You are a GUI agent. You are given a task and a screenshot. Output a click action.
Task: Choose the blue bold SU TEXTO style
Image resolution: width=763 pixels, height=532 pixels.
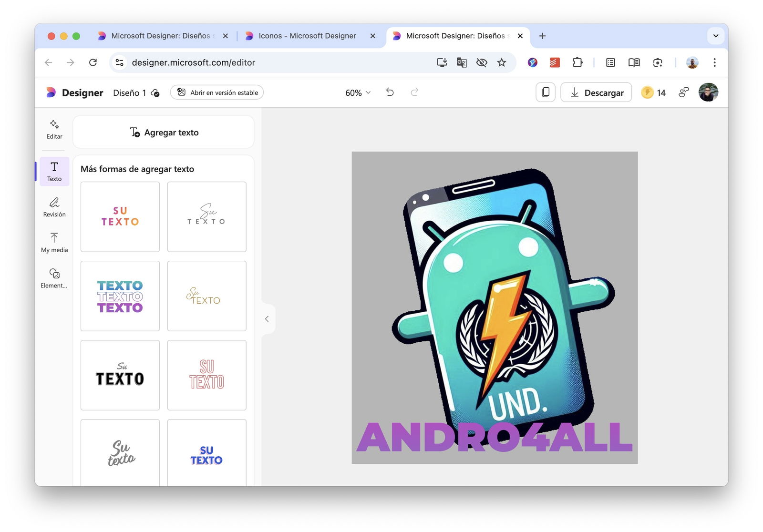pos(206,453)
